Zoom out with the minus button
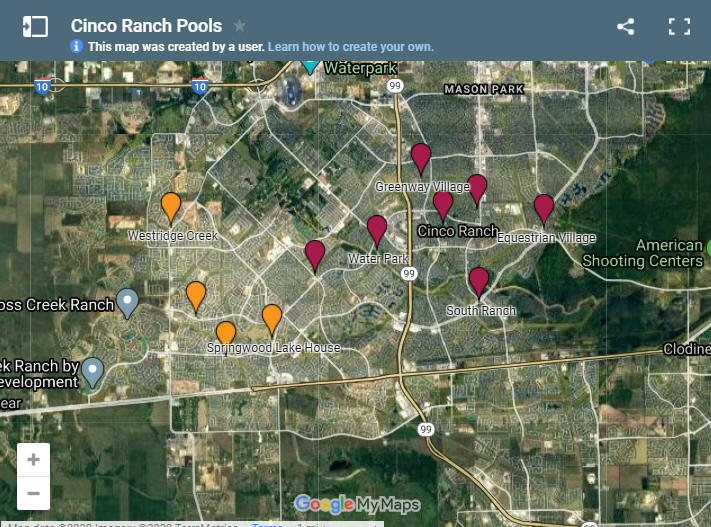The height and width of the screenshot is (527, 711). 33,492
